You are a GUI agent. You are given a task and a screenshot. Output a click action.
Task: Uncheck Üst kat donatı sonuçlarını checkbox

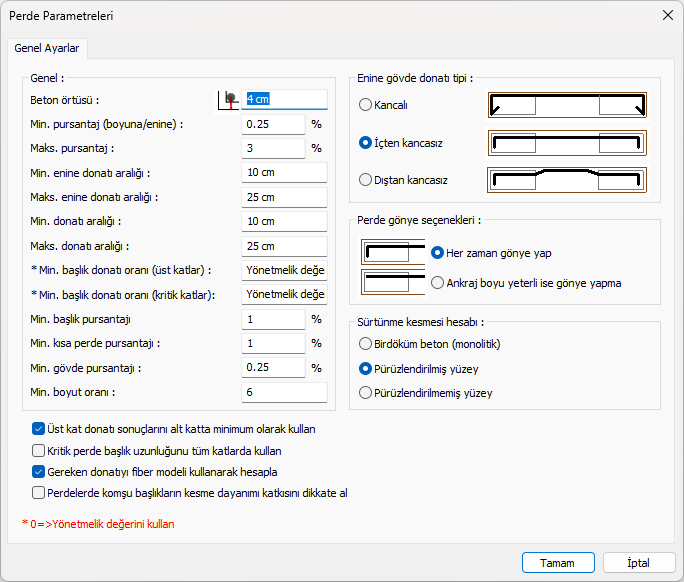point(39,429)
